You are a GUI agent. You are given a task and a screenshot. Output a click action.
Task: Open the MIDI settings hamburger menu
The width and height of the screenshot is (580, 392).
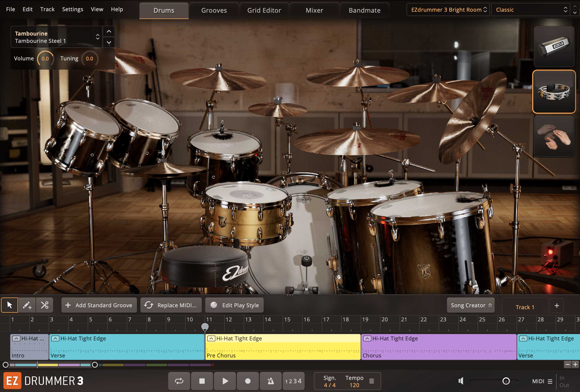click(550, 381)
